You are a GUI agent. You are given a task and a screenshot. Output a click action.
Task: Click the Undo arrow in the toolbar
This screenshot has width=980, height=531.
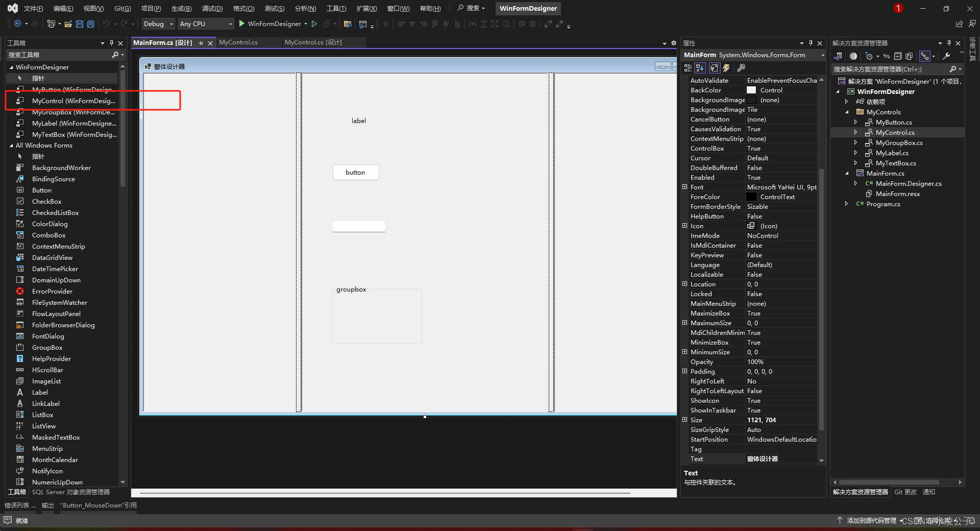106,23
